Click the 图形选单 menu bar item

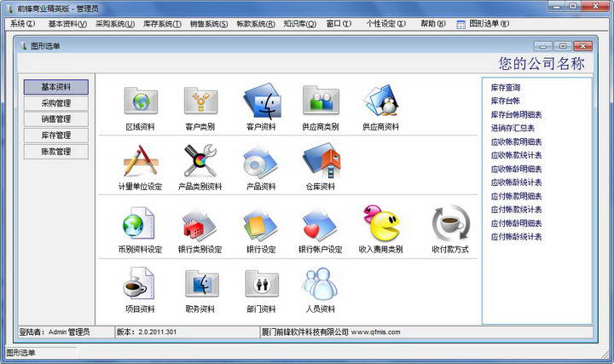(483, 24)
